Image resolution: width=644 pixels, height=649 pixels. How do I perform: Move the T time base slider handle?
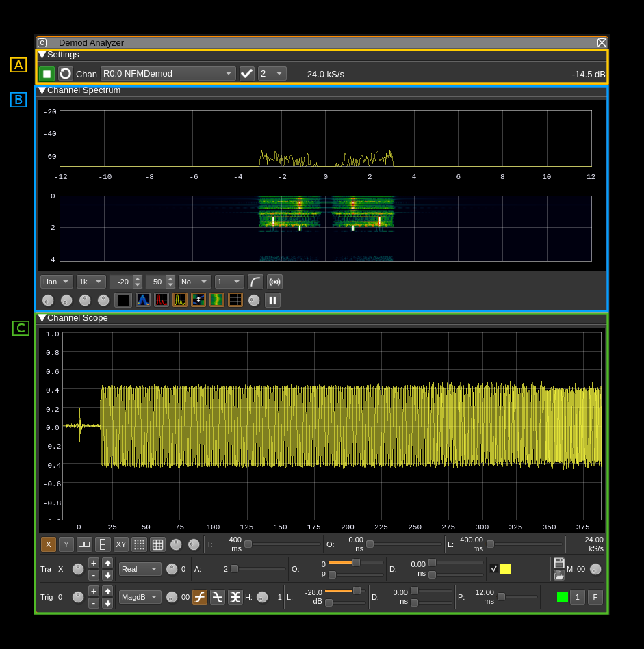(248, 544)
